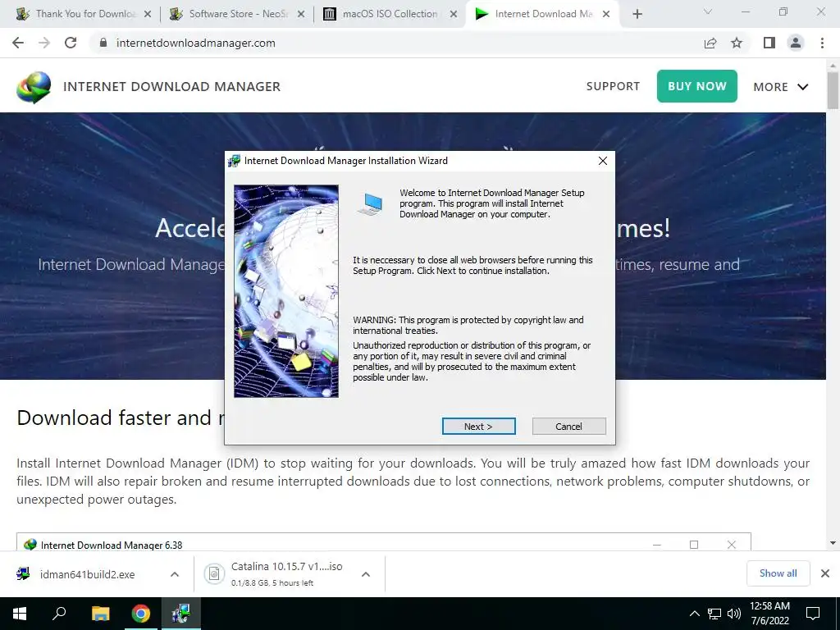Click the idman641build2.exe file icon
Screen dimensions: 840x630
[23, 574]
